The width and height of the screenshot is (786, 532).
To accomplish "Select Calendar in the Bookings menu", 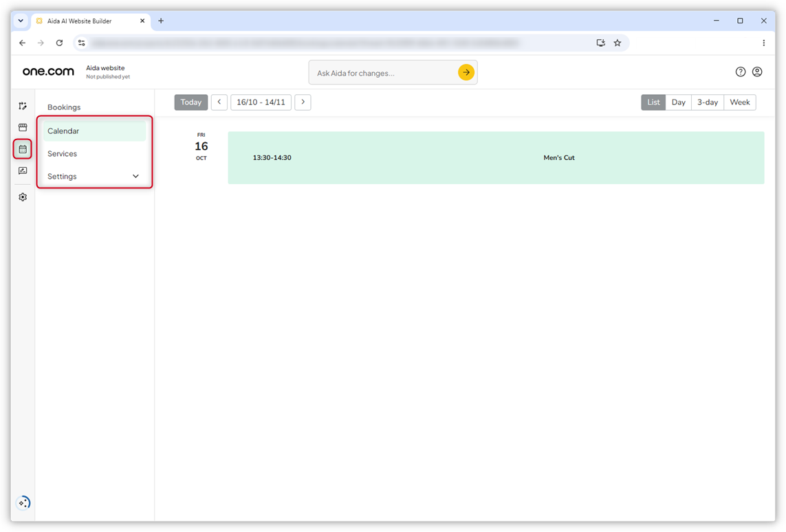I will [94, 131].
